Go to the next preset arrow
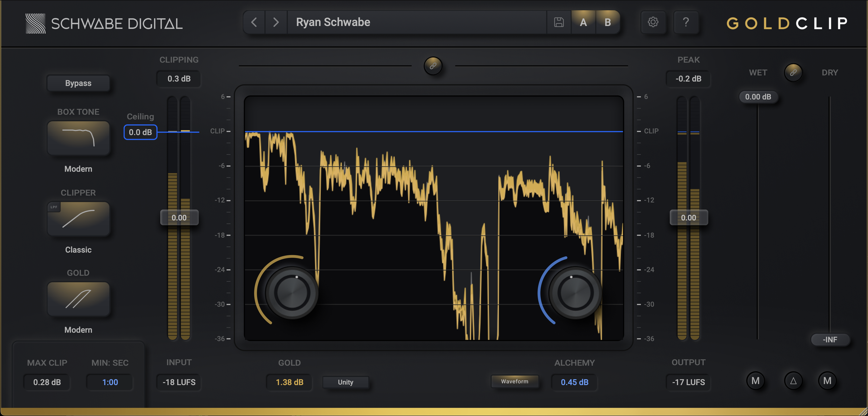 coord(276,22)
